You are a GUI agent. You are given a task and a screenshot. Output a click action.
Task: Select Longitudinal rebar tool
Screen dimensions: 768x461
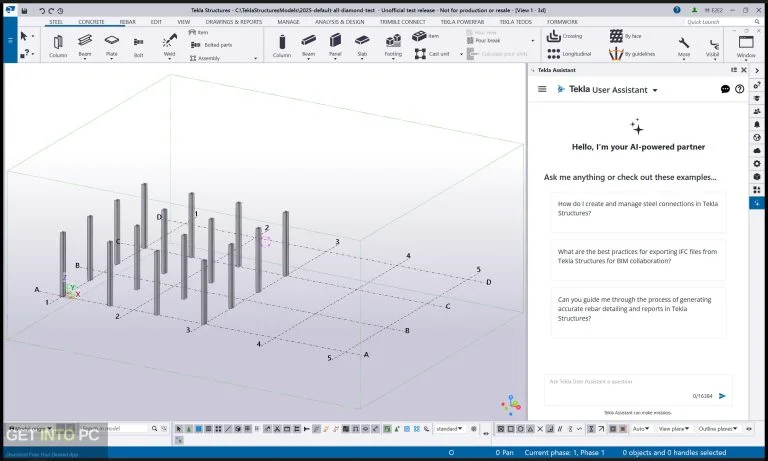[x=569, y=54]
